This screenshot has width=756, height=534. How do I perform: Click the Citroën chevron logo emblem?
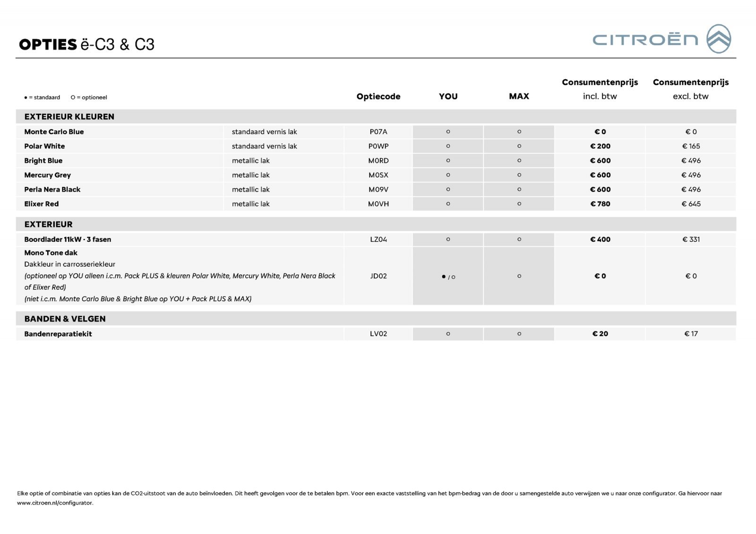coord(719,39)
